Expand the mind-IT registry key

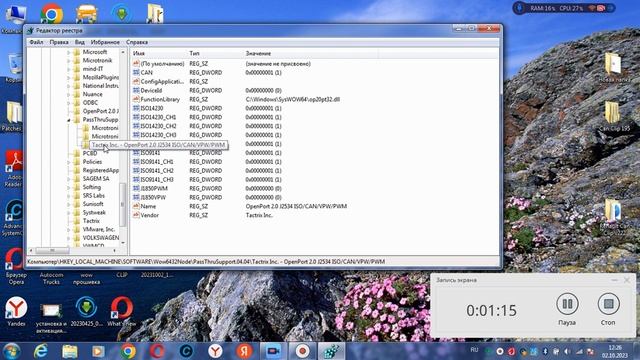69,69
